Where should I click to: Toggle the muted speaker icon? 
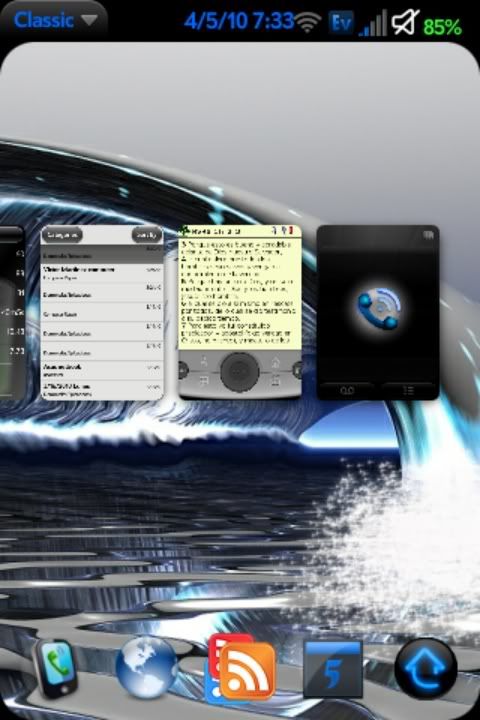point(405,22)
